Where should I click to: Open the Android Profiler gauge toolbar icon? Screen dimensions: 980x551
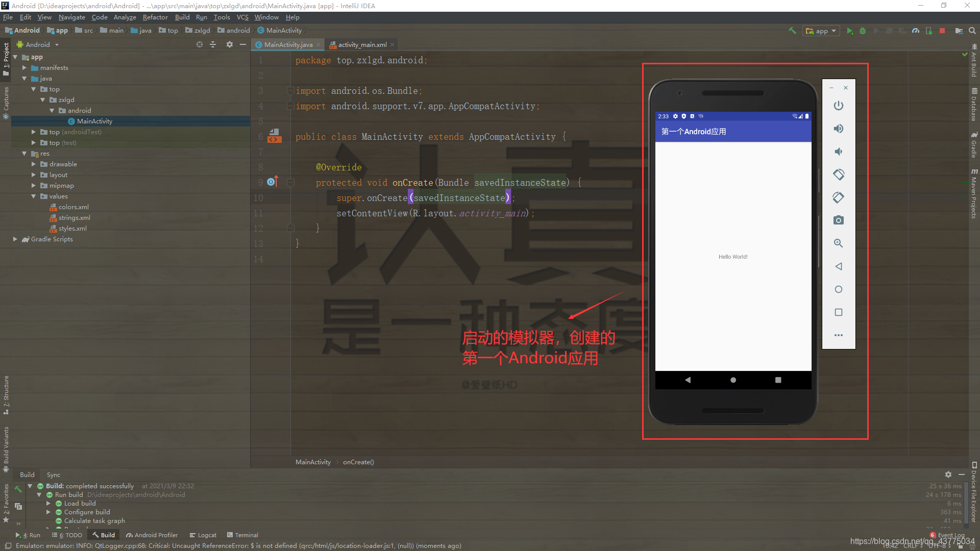coord(916,31)
